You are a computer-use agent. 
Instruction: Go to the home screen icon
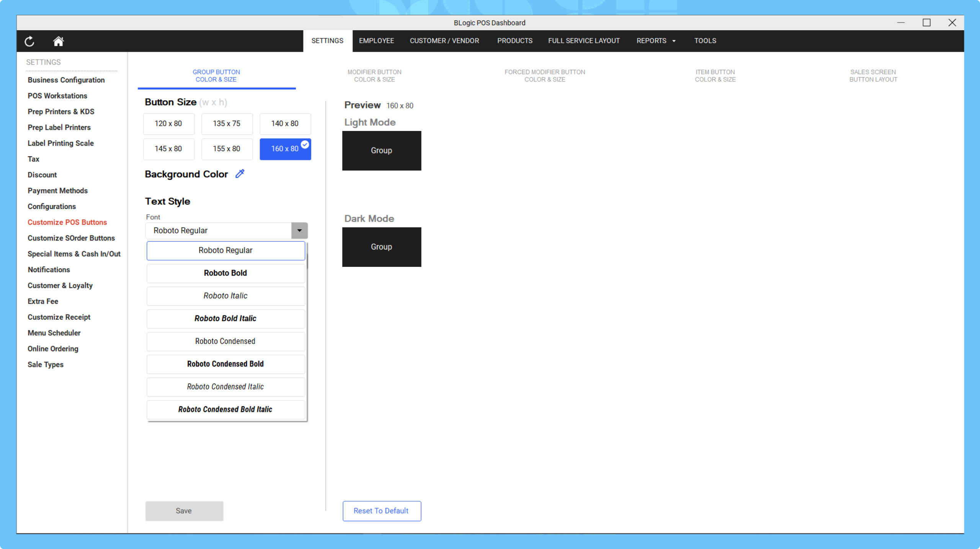58,41
